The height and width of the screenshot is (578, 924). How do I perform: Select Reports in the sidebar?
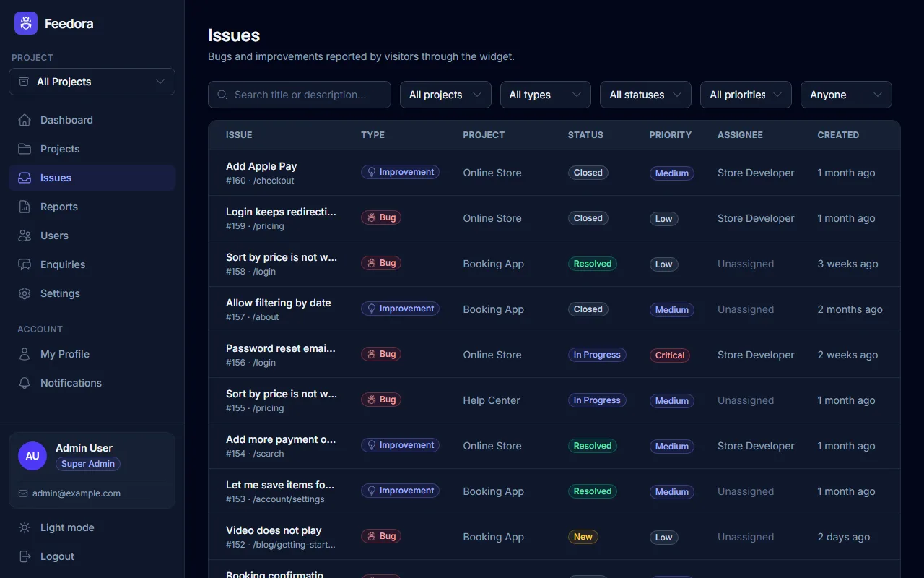tap(92, 207)
